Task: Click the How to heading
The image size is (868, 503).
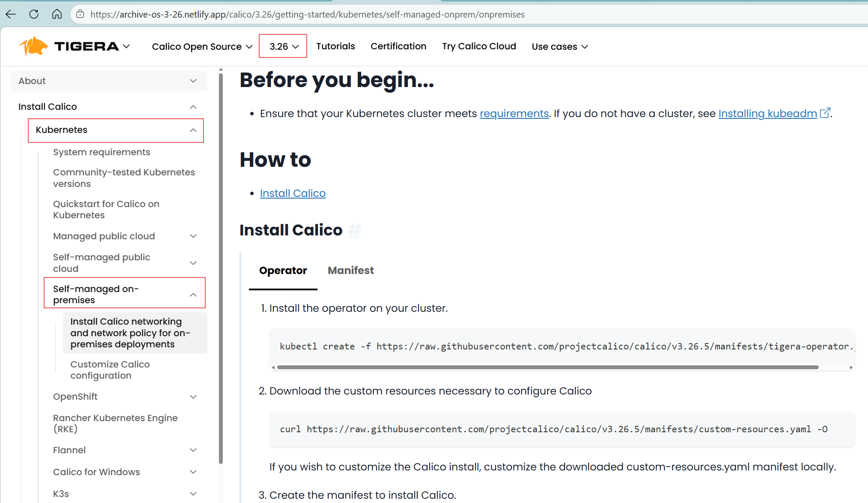Action: pos(275,160)
